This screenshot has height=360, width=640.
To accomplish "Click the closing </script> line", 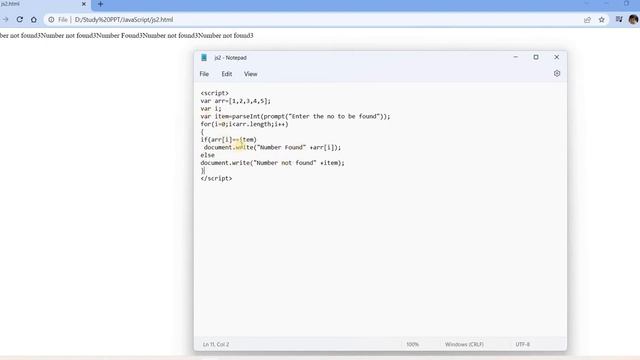I will click(216, 178).
